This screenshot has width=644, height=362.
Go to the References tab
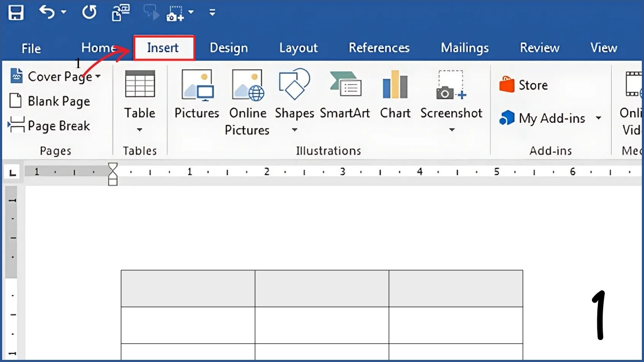point(379,48)
